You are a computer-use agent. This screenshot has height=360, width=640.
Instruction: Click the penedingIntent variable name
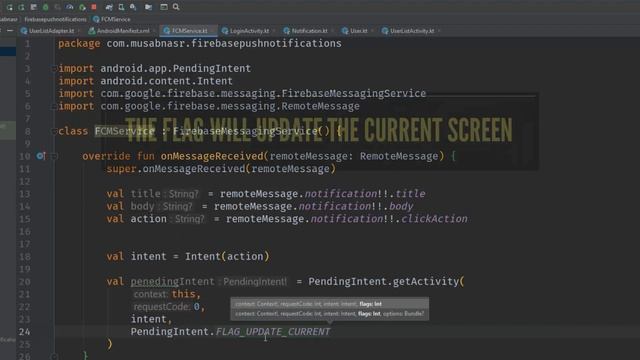pos(172,282)
